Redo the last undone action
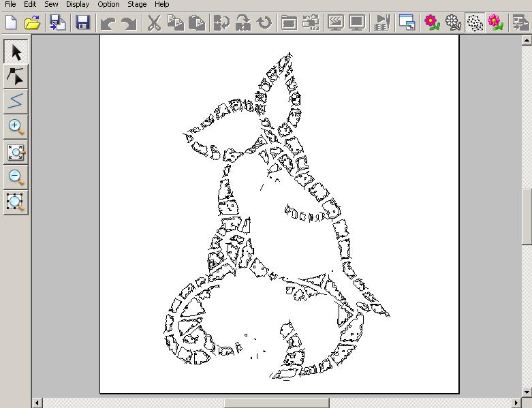532x408 pixels. (x=129, y=23)
